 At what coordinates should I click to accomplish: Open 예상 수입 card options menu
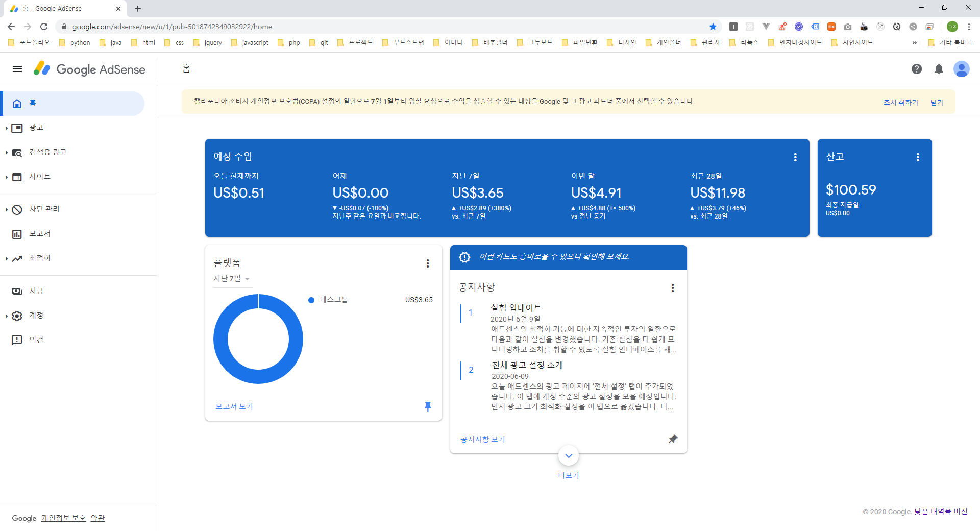click(795, 157)
